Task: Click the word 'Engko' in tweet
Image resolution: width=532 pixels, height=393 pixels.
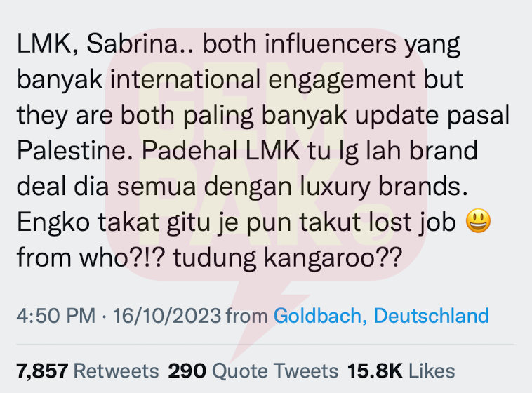Action: tap(53, 222)
